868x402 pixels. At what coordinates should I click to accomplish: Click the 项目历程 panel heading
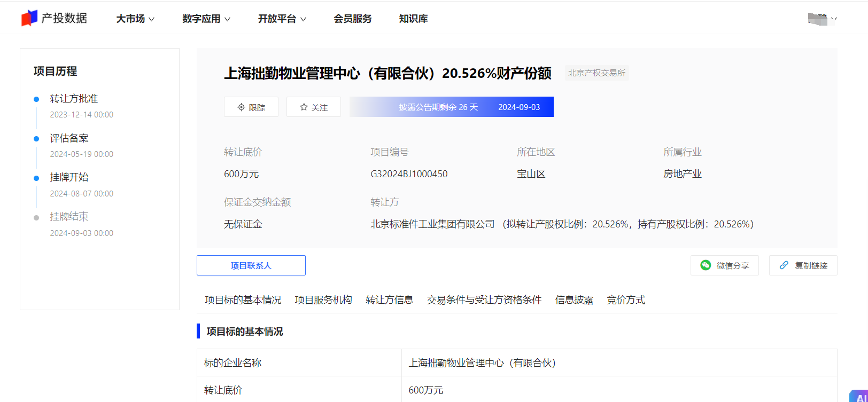(56, 71)
